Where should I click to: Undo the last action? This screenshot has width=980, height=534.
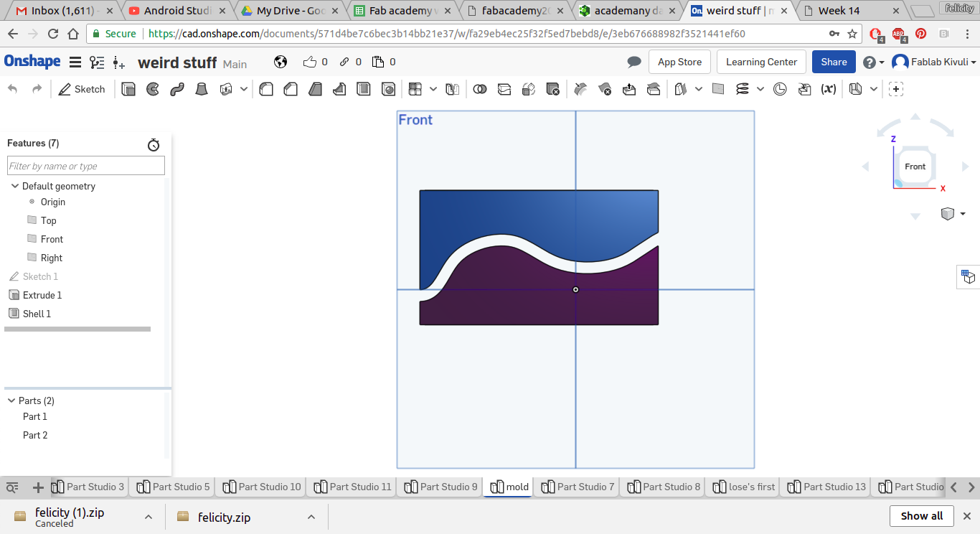coord(12,89)
